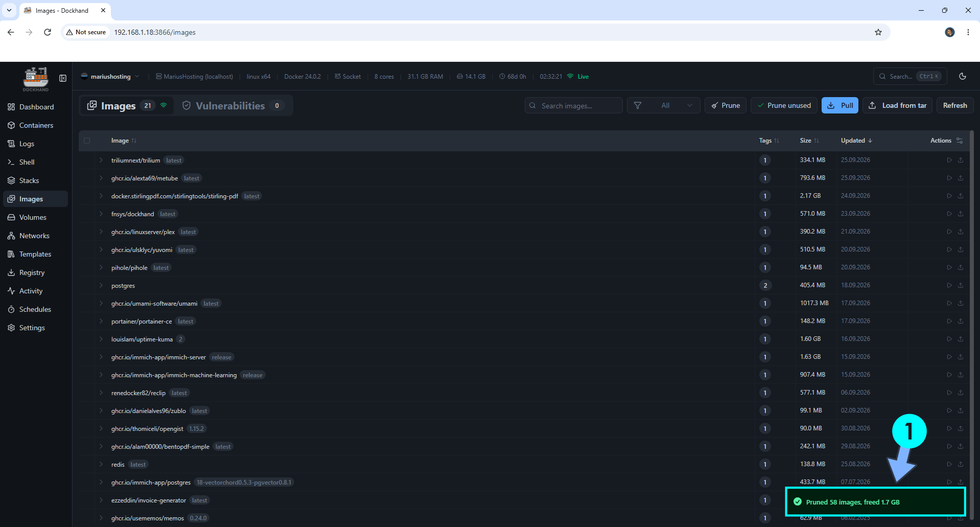Open Volumes in the sidebar

35,217
